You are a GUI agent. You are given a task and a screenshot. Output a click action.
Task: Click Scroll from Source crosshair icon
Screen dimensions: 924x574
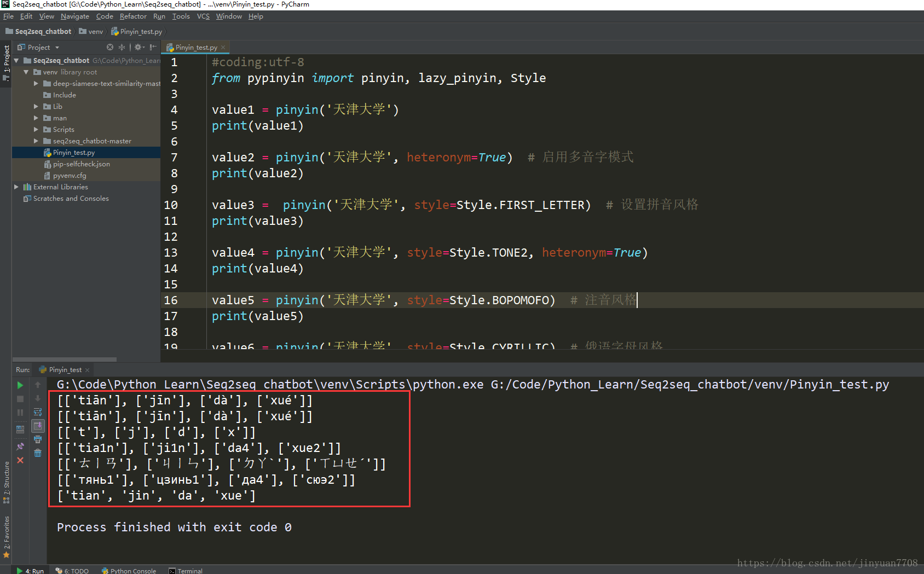(x=110, y=47)
